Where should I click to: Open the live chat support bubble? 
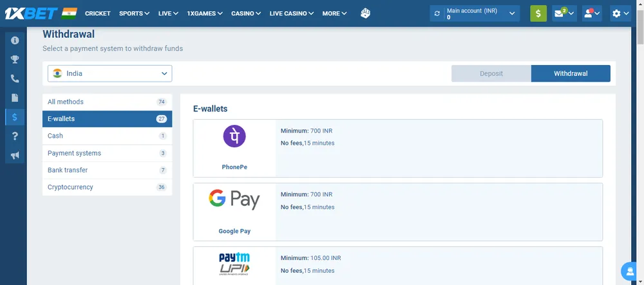coord(630,271)
